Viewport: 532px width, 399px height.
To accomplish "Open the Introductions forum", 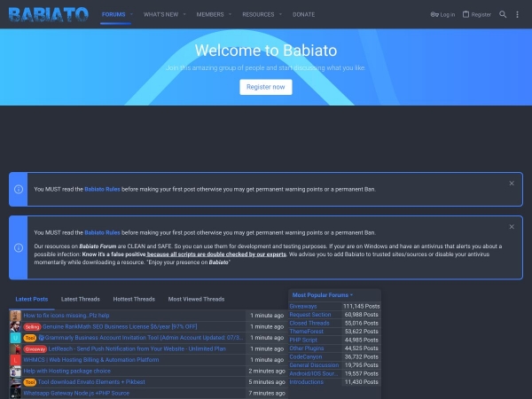I will (x=307, y=381).
